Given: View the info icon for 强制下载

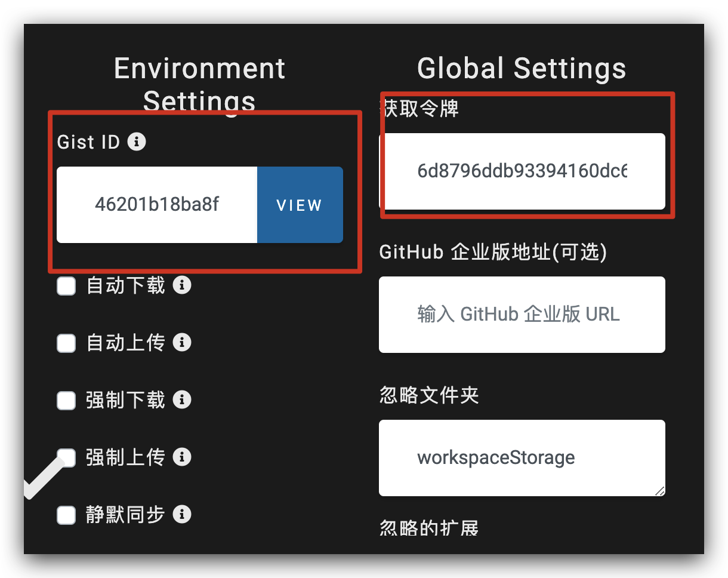Looking at the screenshot, I should point(182,400).
